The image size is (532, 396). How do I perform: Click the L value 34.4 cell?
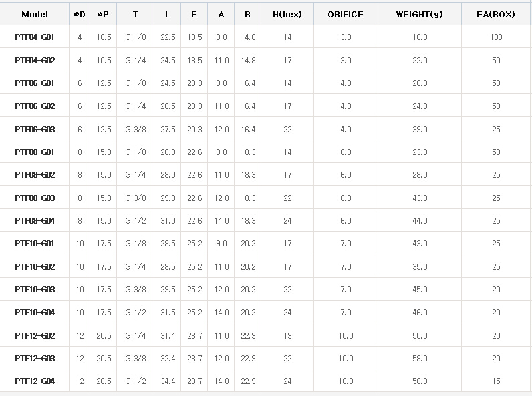168,381
